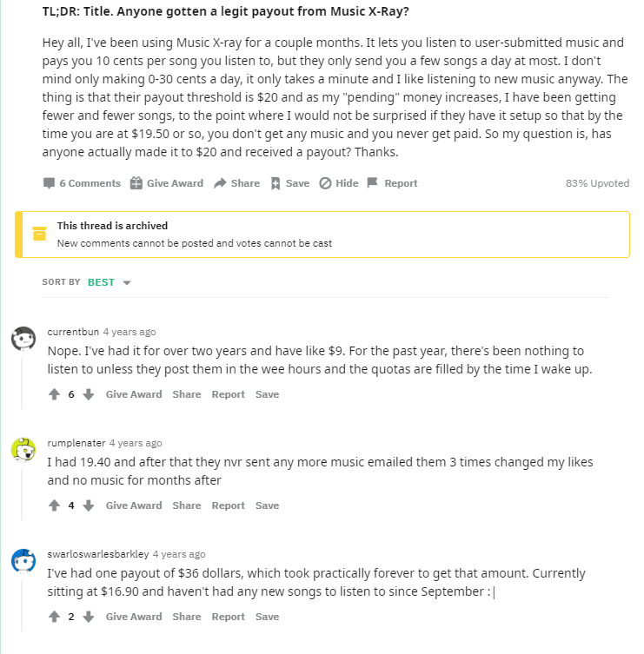Viewport: 644px width, 654px height.
Task: Open currentbun's user profile link
Action: (73, 332)
